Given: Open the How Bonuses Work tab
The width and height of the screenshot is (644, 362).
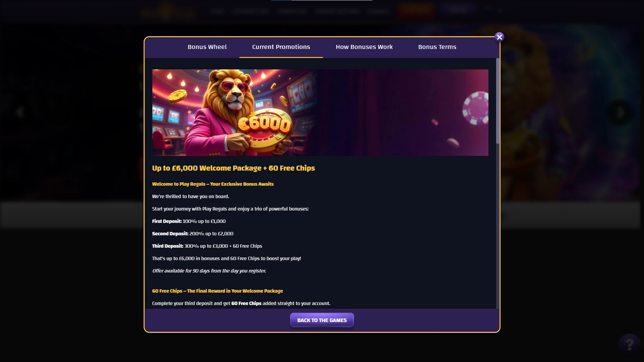Looking at the screenshot, I should click(x=364, y=47).
